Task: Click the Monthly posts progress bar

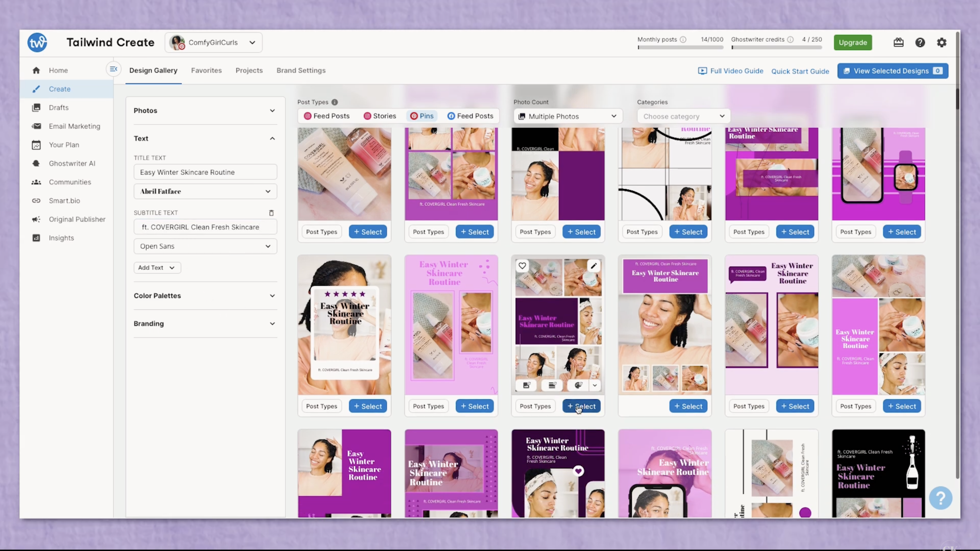Action: [x=680, y=48]
